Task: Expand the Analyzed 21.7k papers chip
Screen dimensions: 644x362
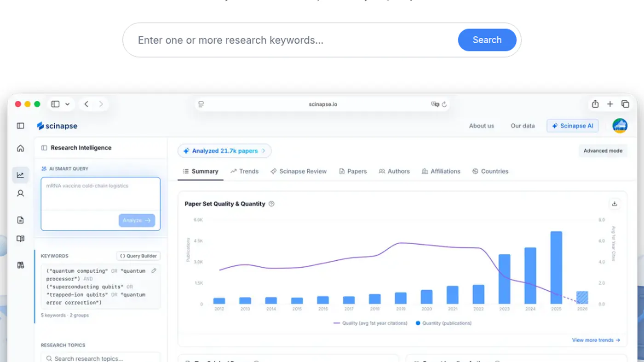Action: click(x=224, y=151)
